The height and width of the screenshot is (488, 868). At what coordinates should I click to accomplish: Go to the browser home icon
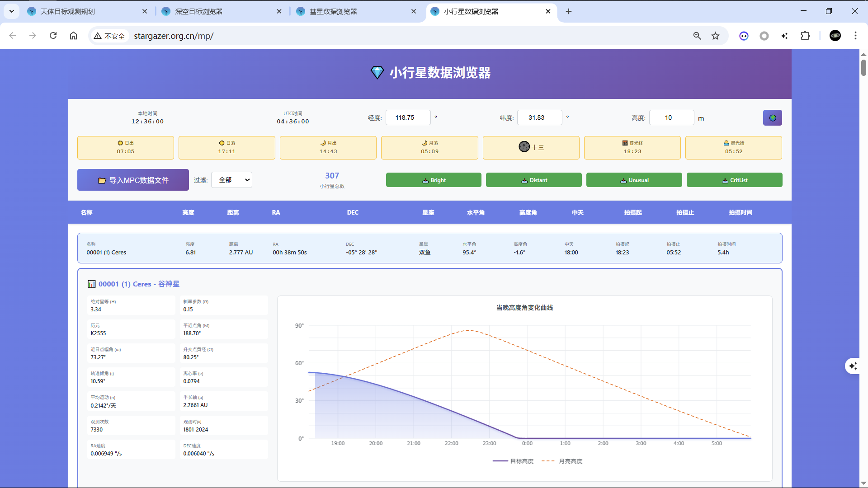click(x=73, y=36)
